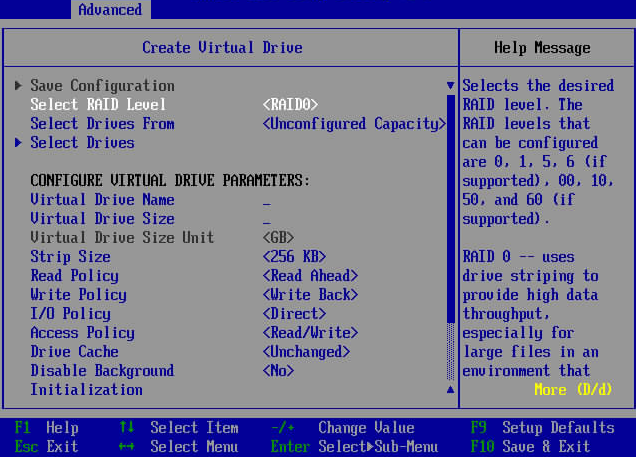
Task: Click the -/+ Change Value hint
Action: [x=342, y=428]
